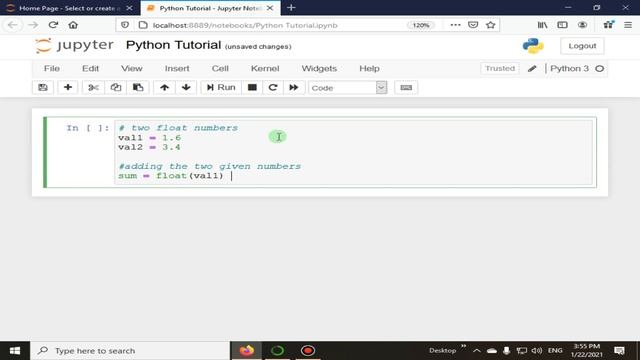Select the Python Tutorial browser tab
The image size is (640, 360).
(x=210, y=8)
